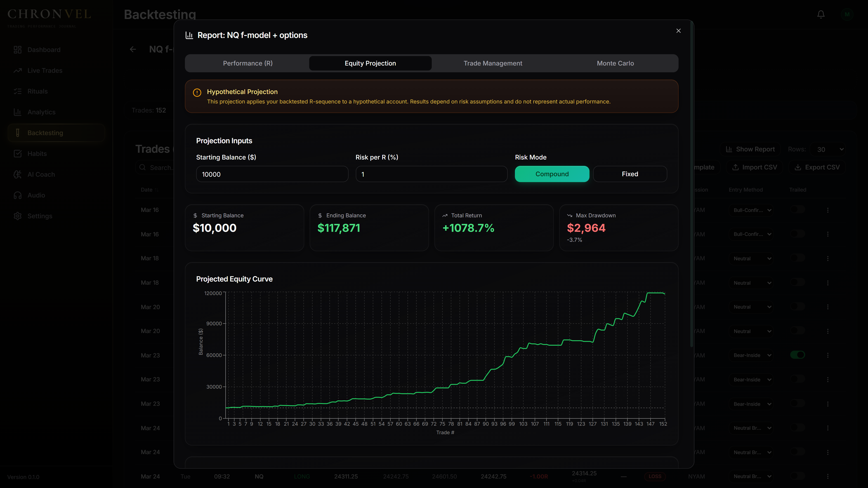Select Fixed risk mode
Viewport: 868px width, 488px height.
(630, 174)
